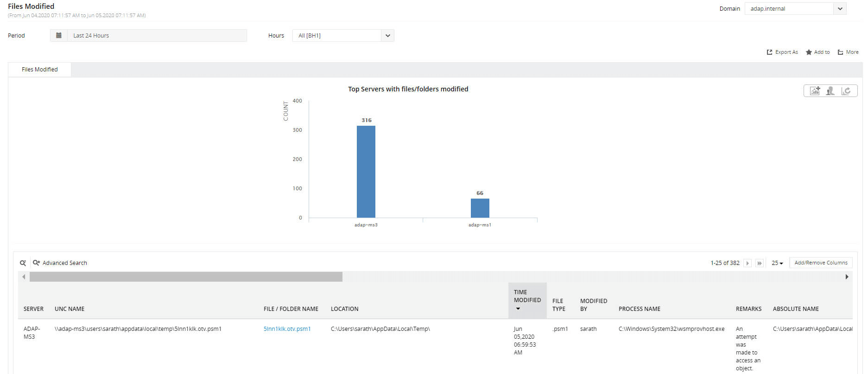Open the 5lnn1klk.otv.psm1 file link
Viewport: 868px width, 374px height.
(x=287, y=329)
